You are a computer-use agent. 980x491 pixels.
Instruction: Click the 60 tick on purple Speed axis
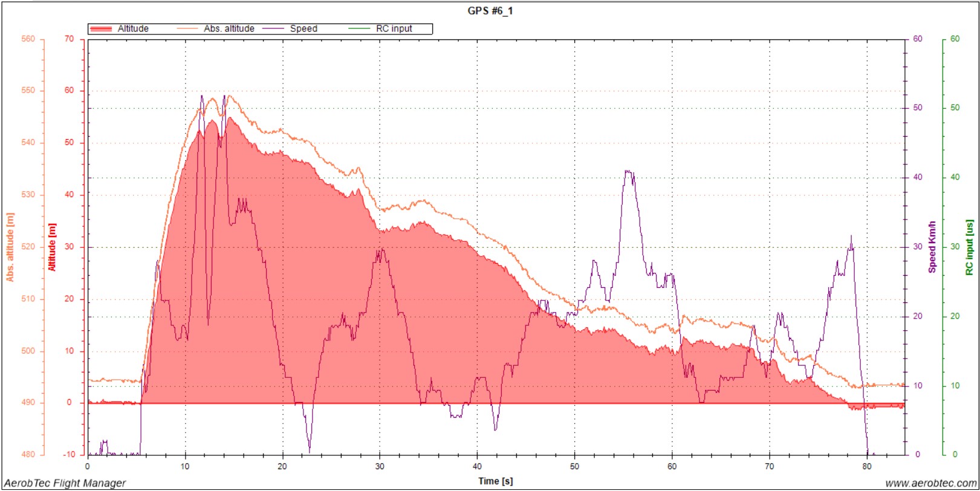tap(917, 39)
